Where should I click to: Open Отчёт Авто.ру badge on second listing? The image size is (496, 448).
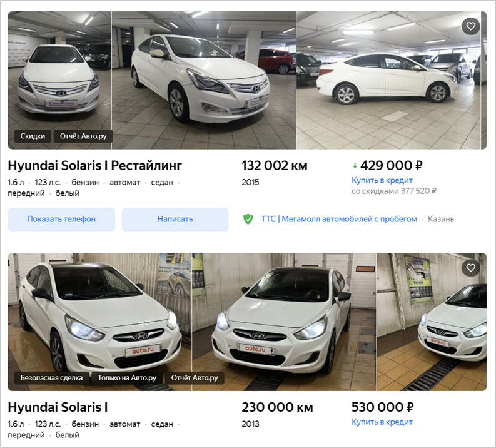(x=195, y=378)
